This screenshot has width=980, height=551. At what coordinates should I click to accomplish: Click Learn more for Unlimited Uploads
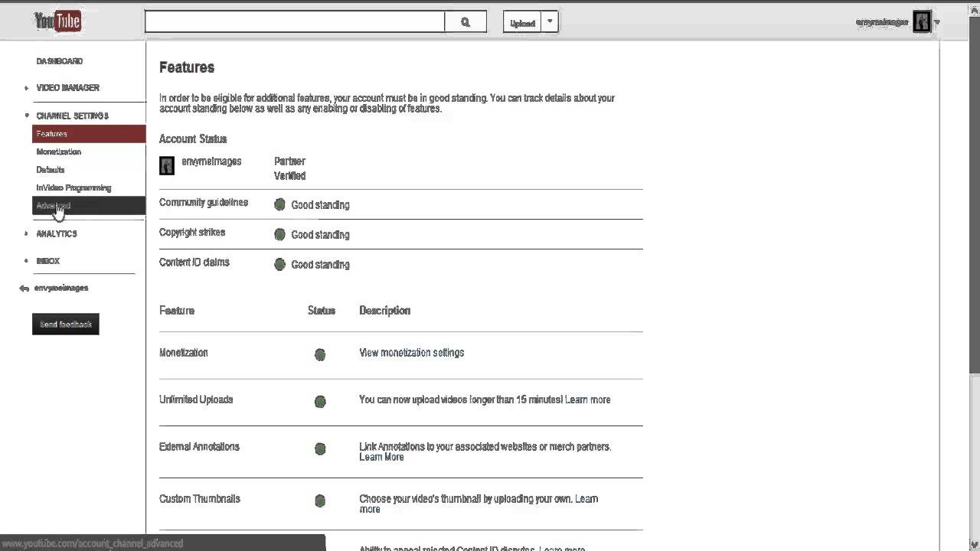tap(588, 399)
